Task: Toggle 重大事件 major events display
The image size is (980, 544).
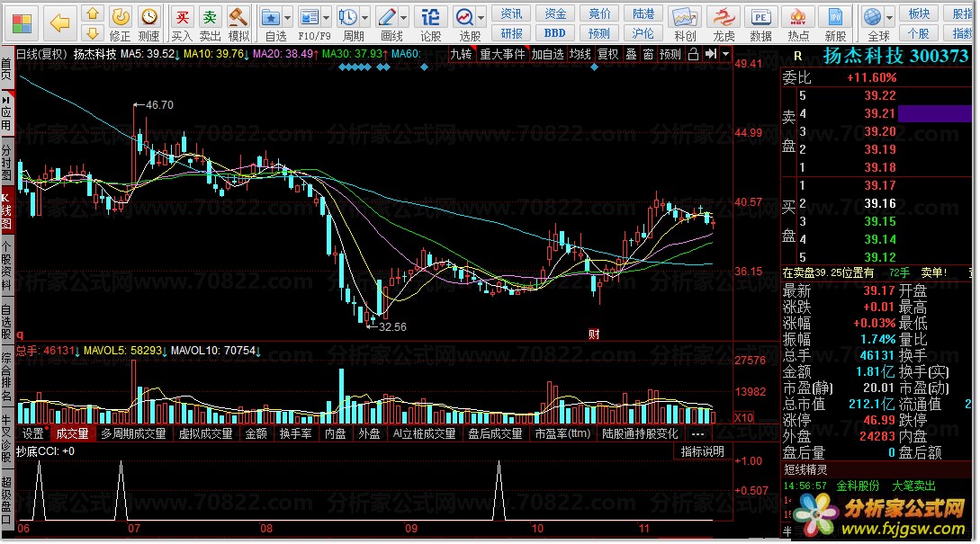Action: pyautogui.click(x=502, y=54)
